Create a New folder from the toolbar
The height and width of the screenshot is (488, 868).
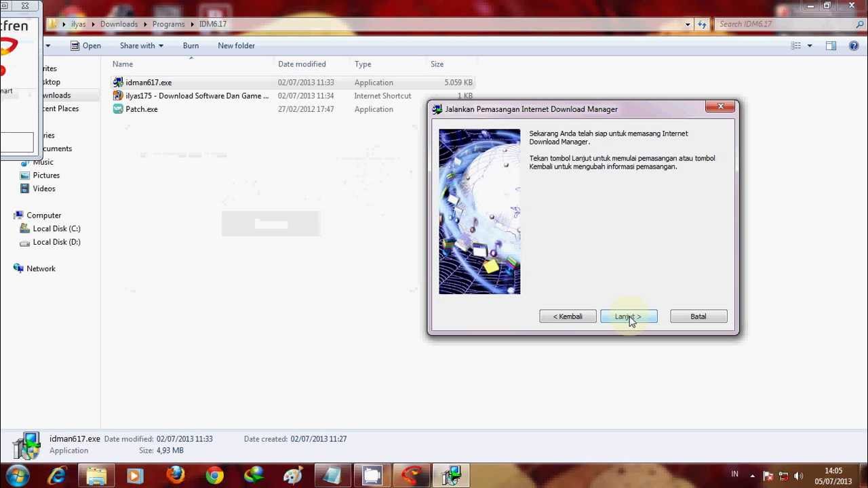point(236,45)
